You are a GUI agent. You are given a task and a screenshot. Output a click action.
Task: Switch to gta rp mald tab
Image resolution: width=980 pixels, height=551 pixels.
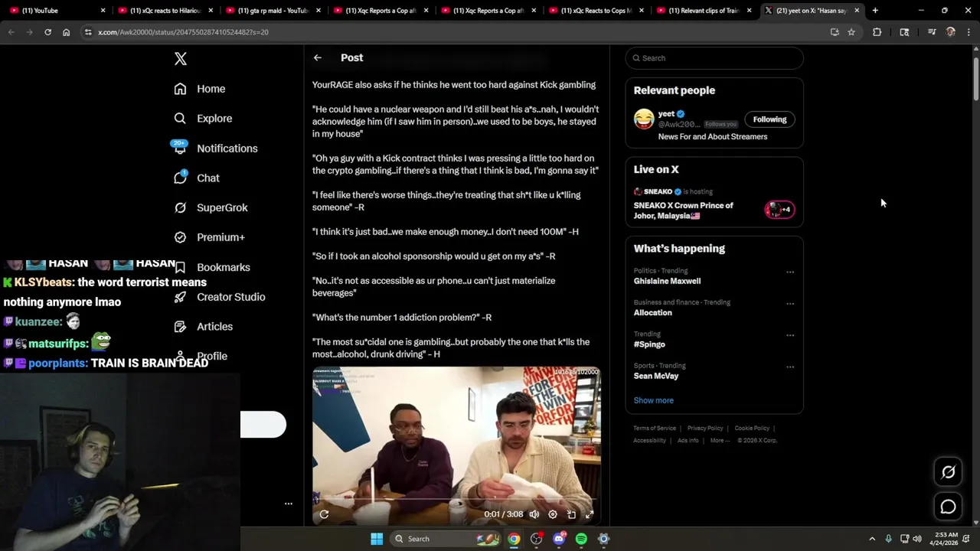(x=272, y=11)
